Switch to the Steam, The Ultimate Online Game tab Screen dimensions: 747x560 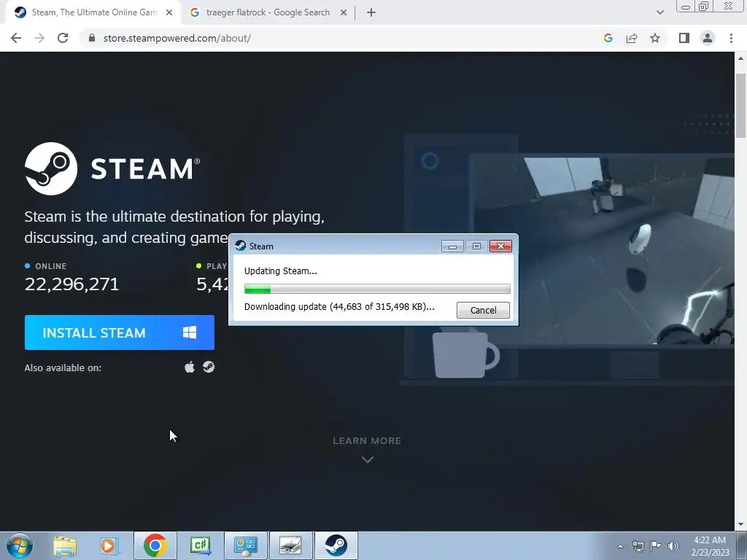point(94,12)
